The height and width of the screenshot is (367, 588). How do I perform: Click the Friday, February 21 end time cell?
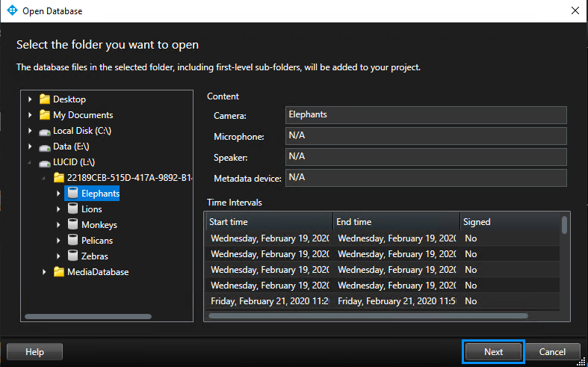pyautogui.click(x=397, y=301)
